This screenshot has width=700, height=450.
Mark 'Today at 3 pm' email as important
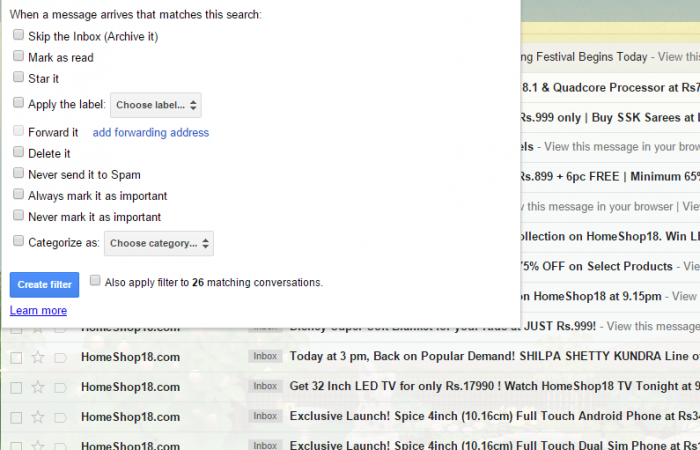[60, 357]
